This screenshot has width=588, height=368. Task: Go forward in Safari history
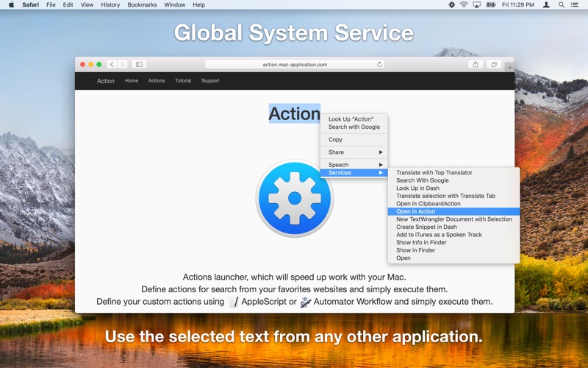[x=122, y=64]
